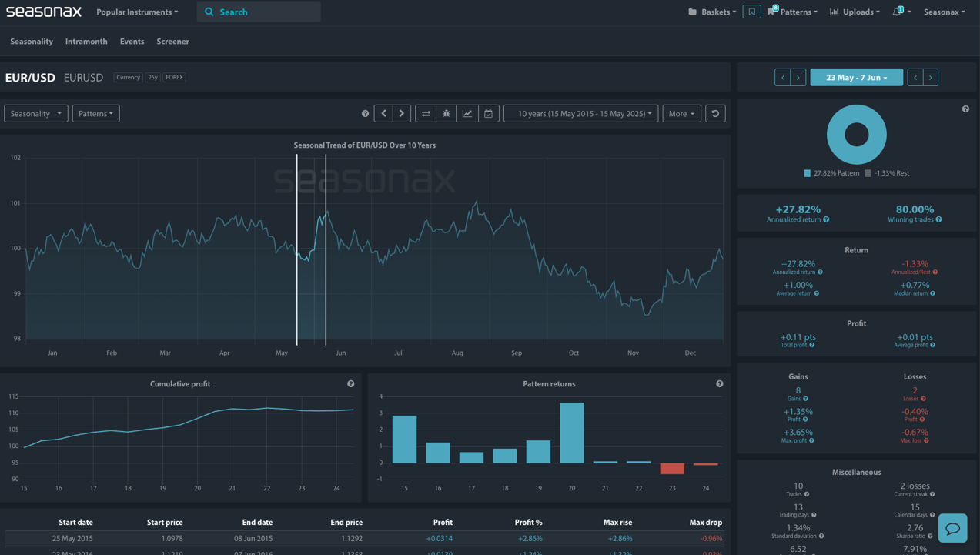Click Median return info icon
This screenshot has width=980, height=555.
pos(932,293)
